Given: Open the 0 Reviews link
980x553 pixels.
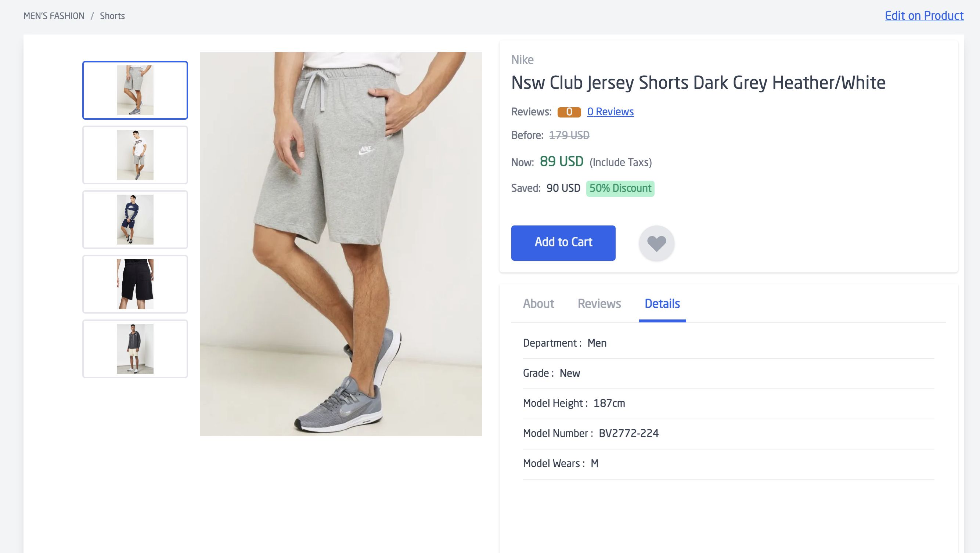Looking at the screenshot, I should (610, 111).
